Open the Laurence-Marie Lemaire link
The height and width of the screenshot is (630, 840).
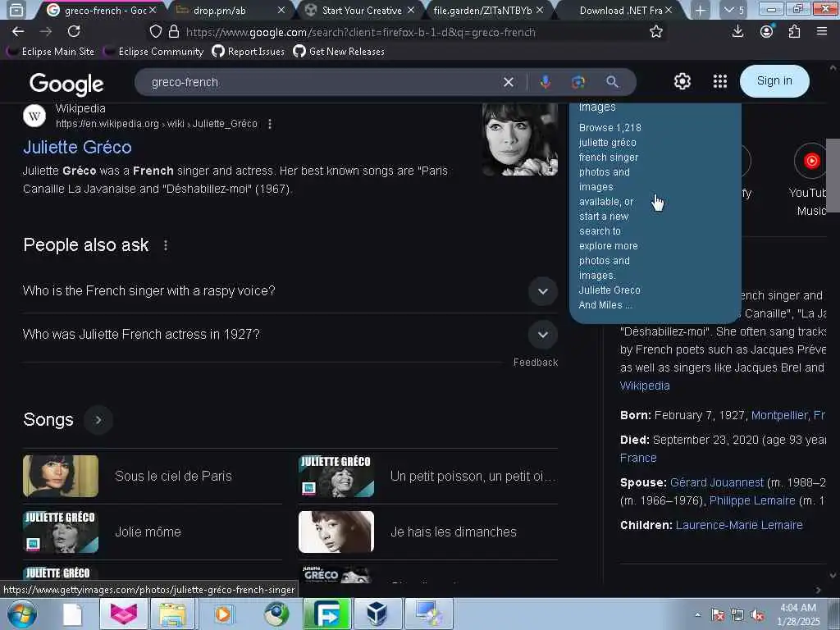pos(739,525)
